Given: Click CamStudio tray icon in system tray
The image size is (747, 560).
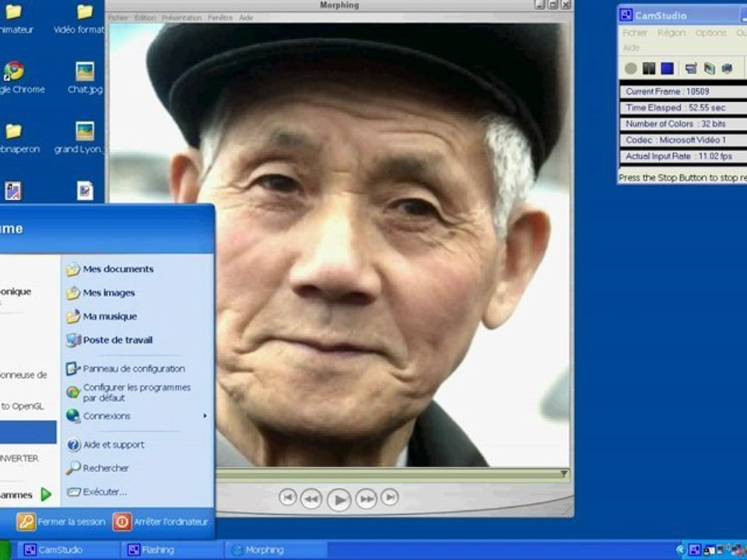Looking at the screenshot, I should point(694,551).
